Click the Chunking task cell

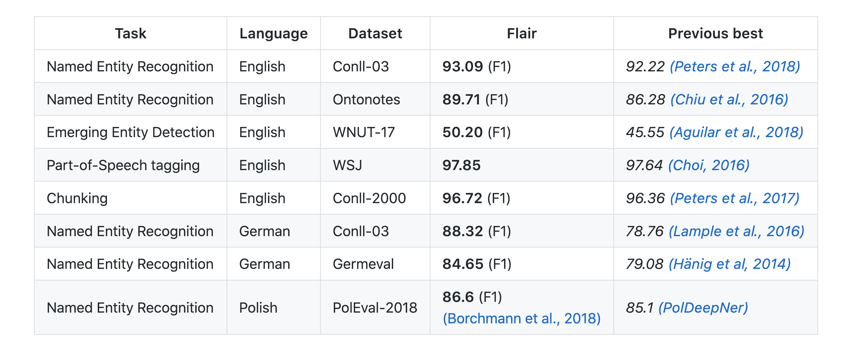coord(77,198)
